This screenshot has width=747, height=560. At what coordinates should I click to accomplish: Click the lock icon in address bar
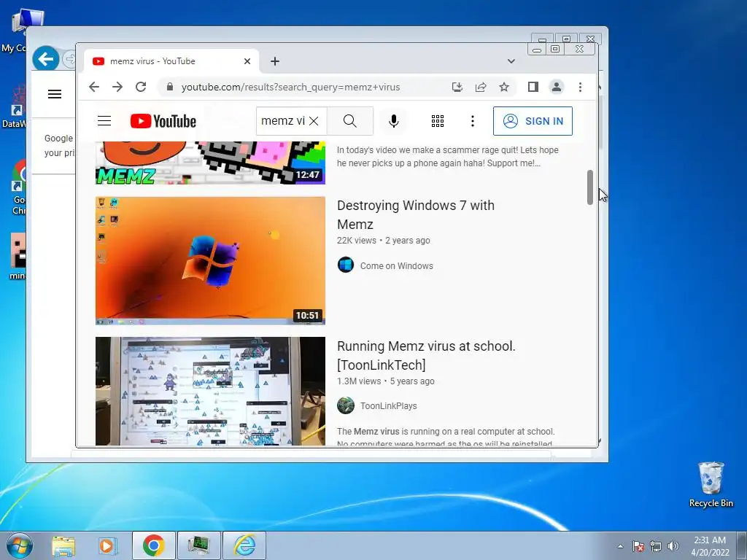[169, 87]
